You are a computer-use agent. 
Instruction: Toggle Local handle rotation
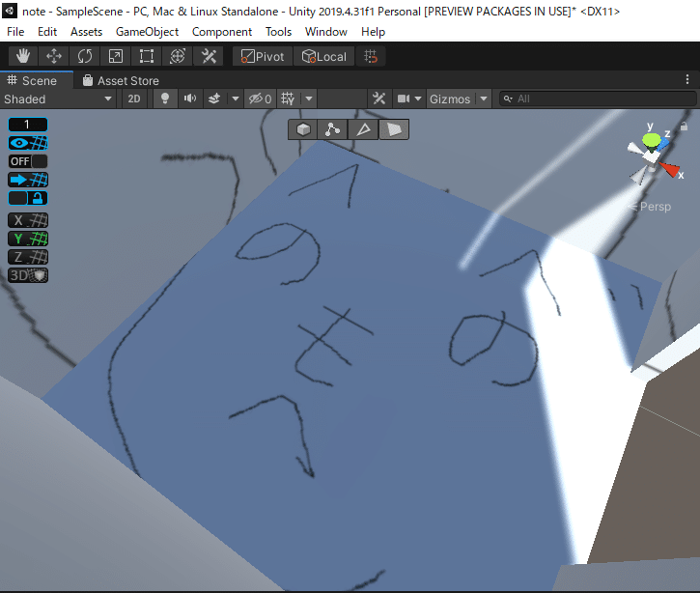pyautogui.click(x=324, y=56)
